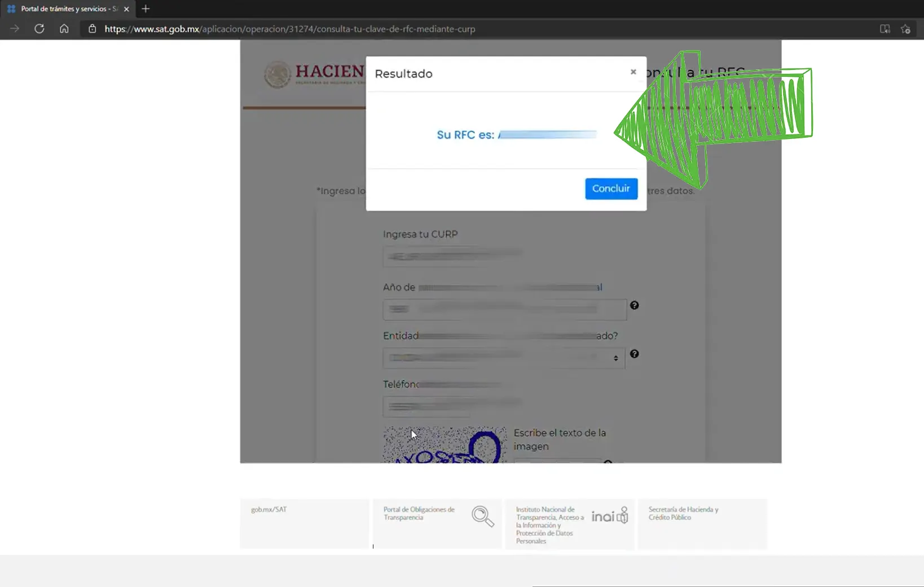924x587 pixels.
Task: Go to the browser home page icon
Action: click(64, 29)
